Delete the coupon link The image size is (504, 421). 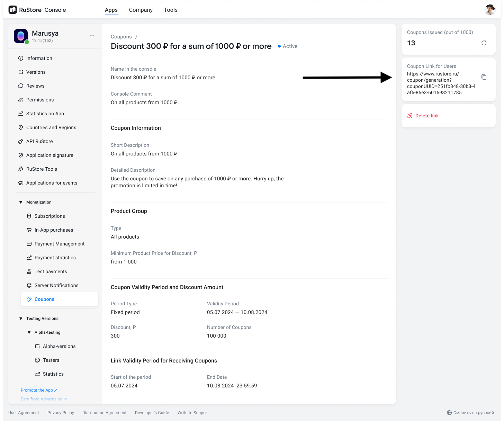(x=426, y=116)
